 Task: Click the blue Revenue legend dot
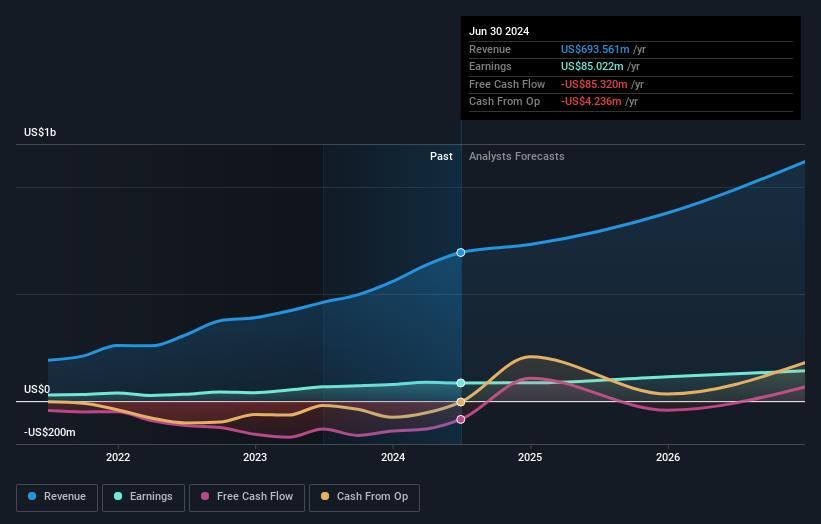pyautogui.click(x=33, y=497)
